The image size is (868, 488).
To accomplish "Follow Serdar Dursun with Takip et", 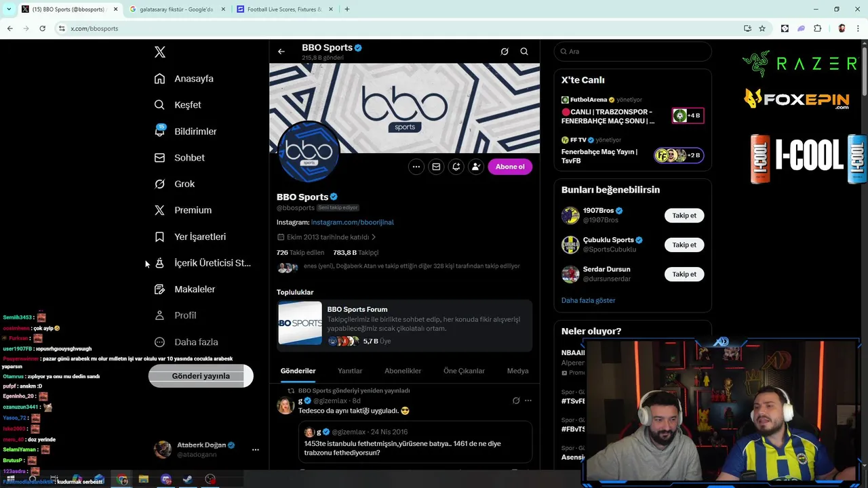I will click(x=684, y=274).
